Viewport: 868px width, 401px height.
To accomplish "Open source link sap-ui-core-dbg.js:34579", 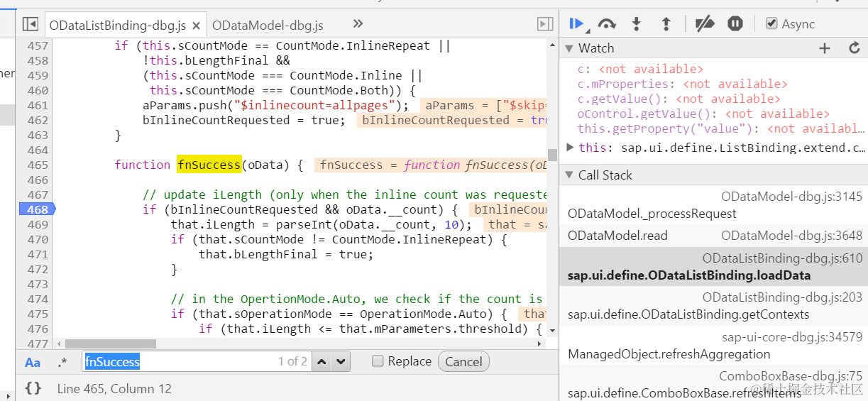I will pos(792,337).
